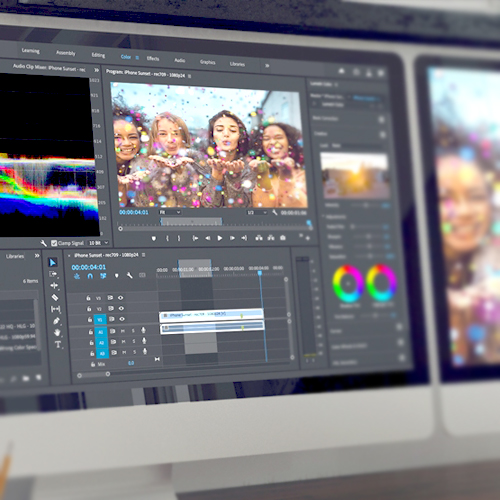500x500 pixels.
Task: Open the Fit zoom level dropdown
Action: (x=170, y=212)
